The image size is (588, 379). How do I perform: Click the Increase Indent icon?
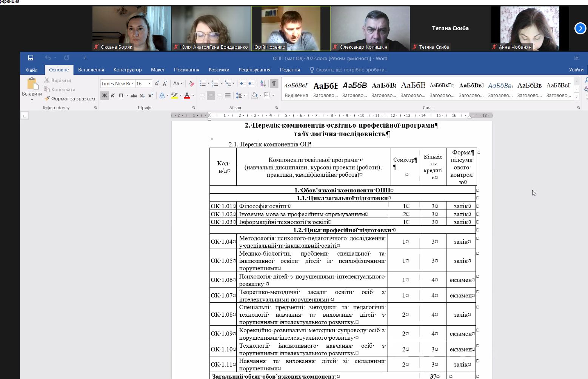(251, 83)
